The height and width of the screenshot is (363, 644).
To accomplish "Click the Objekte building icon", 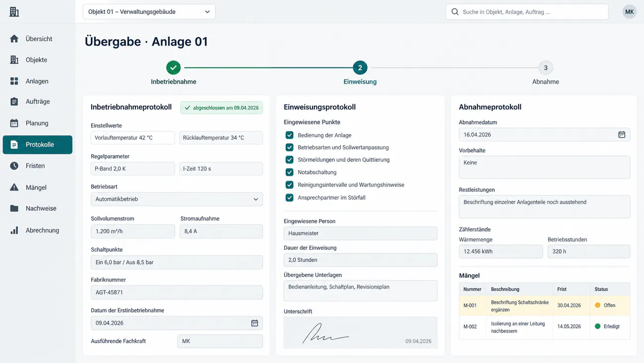I will (x=14, y=60).
